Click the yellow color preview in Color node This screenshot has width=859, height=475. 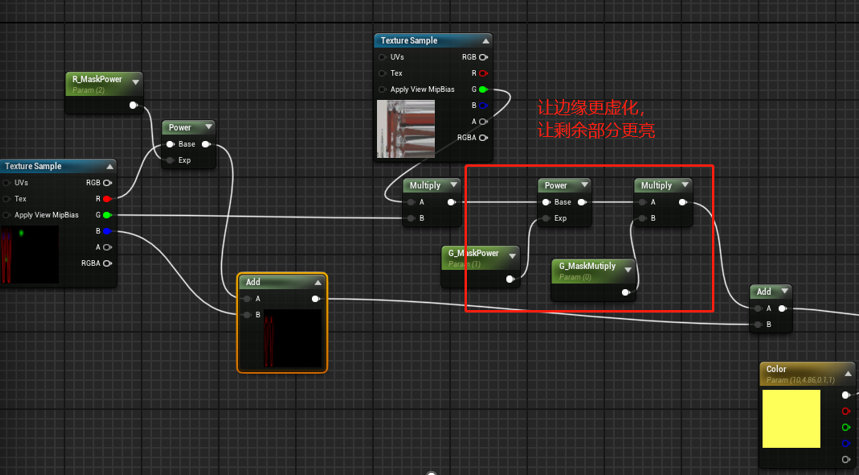[x=791, y=418]
